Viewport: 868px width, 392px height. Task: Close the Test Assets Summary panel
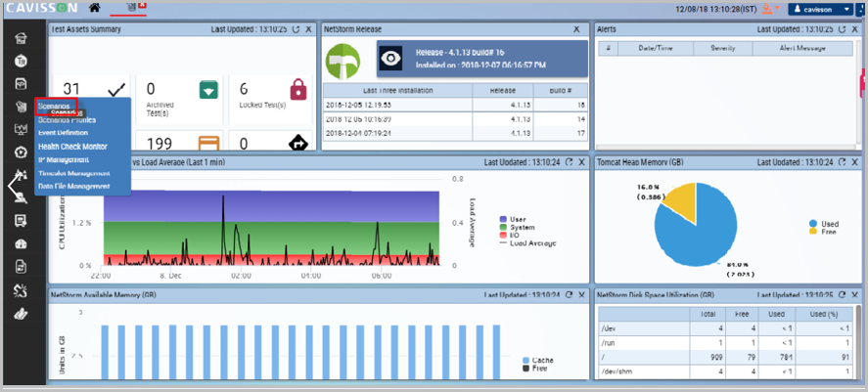308,29
